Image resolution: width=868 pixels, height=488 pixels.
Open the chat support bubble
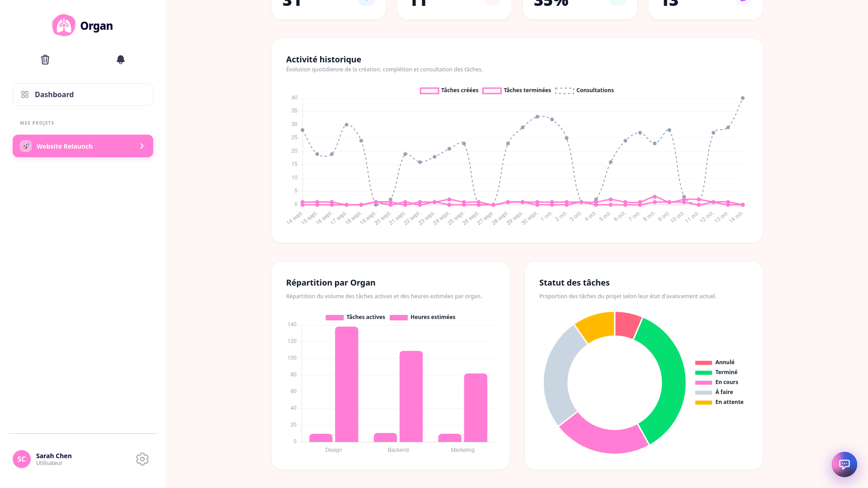844,464
